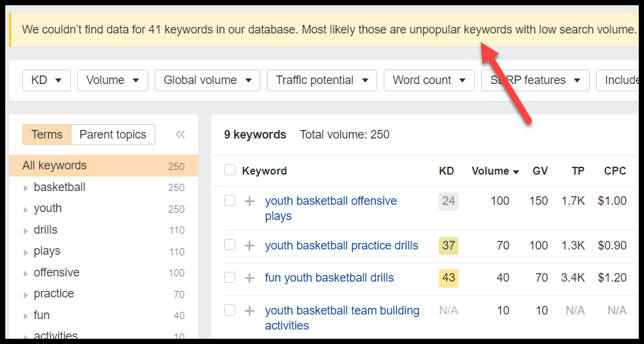
Task: Toggle the select-all Keyword header checkbox
Action: tap(230, 170)
